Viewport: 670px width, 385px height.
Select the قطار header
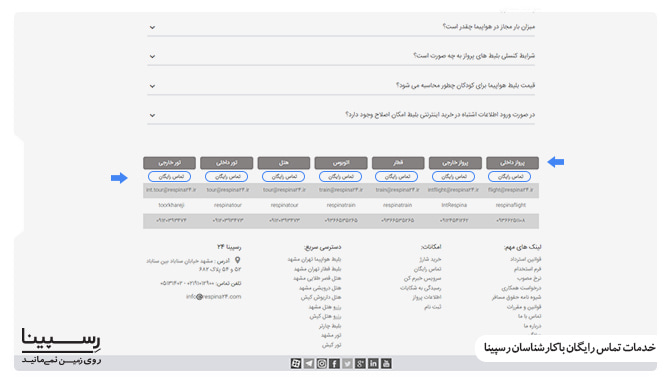398,163
